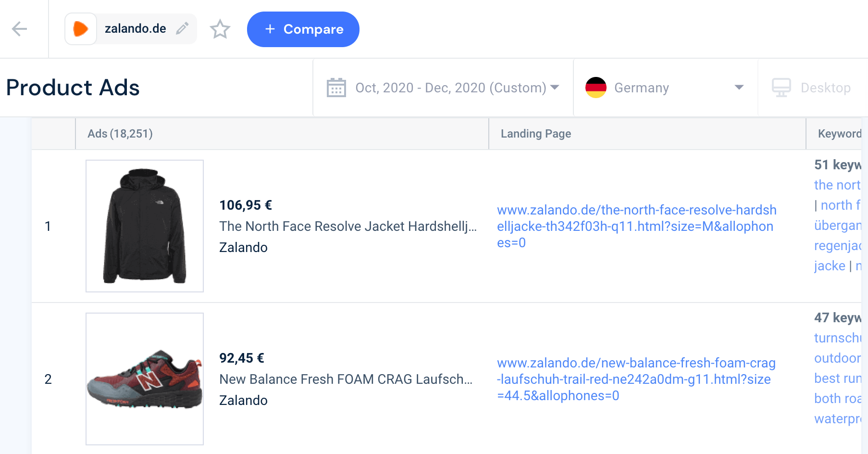Click the 106,95 € price

(246, 205)
